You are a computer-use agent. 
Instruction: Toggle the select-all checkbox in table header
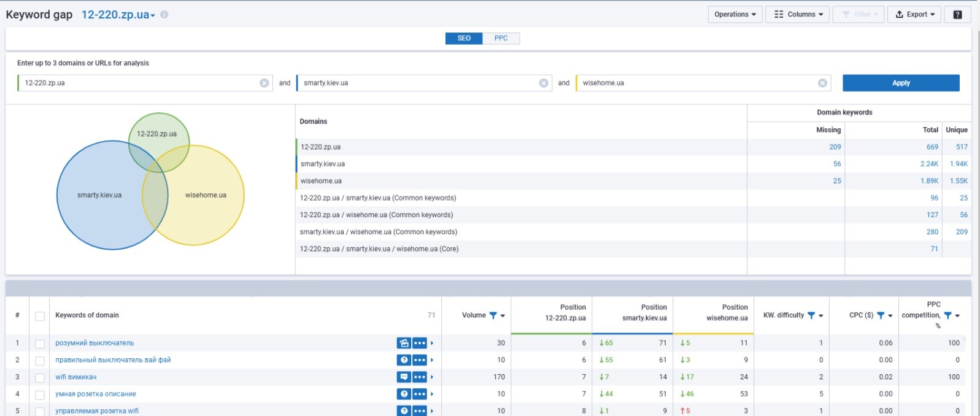(40, 316)
